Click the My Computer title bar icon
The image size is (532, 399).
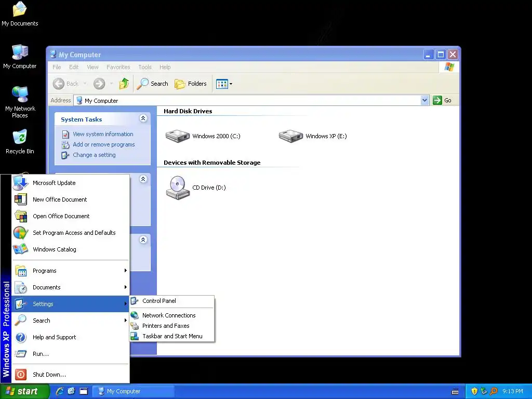click(x=53, y=54)
